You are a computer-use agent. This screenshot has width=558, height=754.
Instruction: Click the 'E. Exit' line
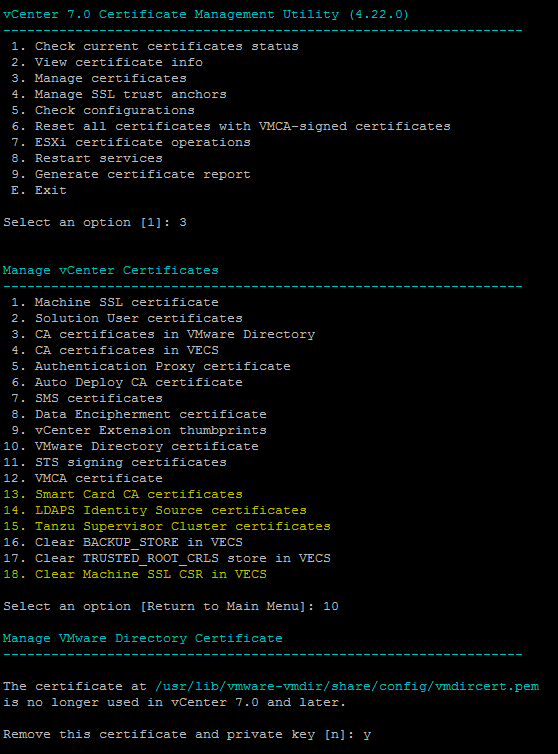[x=38, y=190]
